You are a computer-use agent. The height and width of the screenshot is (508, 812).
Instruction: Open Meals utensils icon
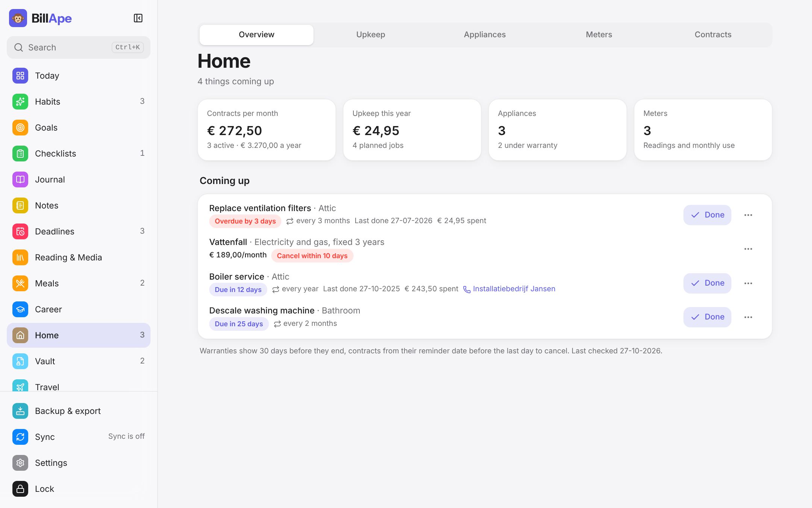point(20,283)
